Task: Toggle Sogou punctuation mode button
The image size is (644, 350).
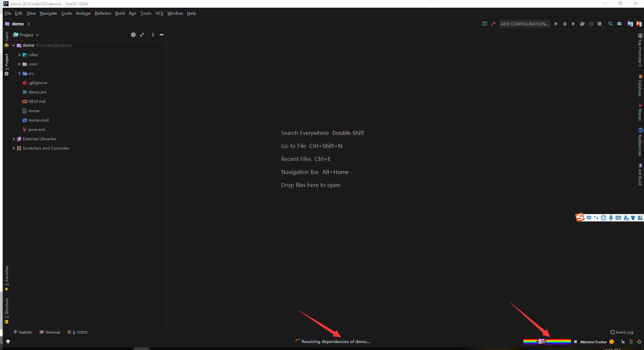Action: [596, 218]
